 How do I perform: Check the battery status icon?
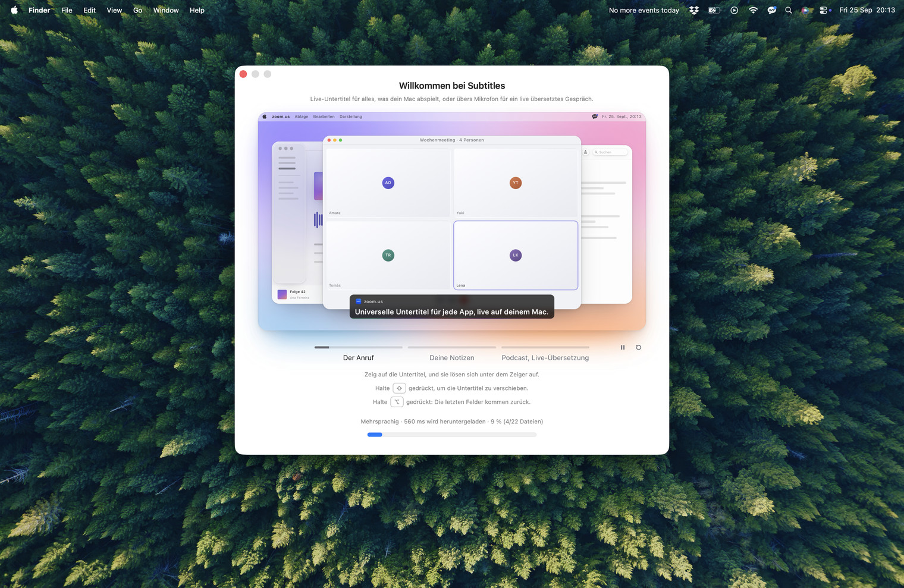pyautogui.click(x=714, y=10)
